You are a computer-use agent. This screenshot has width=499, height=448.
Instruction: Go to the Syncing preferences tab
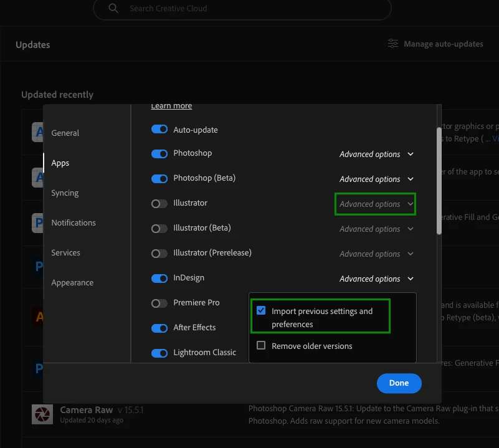pyautogui.click(x=65, y=193)
